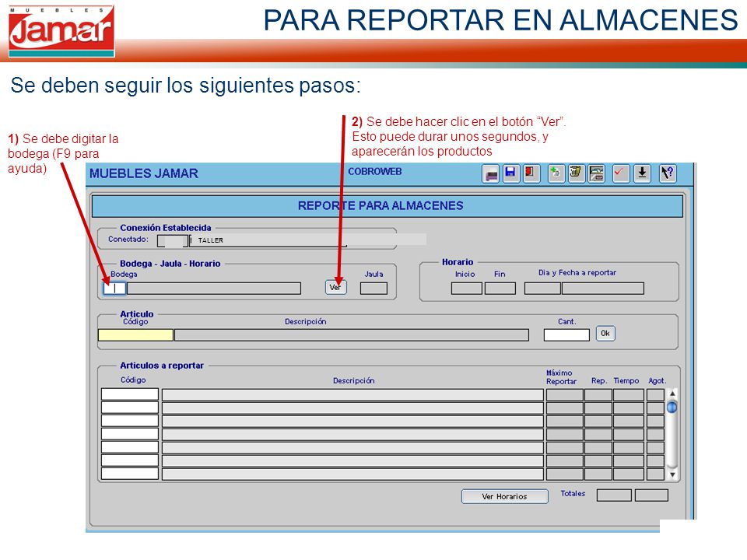Click the COBROWEB label
Screen dimensions: 747x560
pos(375,171)
